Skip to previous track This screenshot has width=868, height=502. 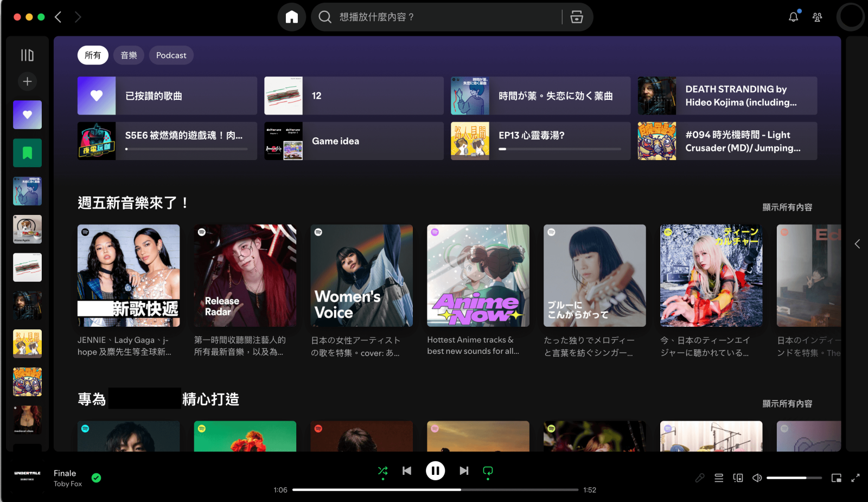pos(407,471)
